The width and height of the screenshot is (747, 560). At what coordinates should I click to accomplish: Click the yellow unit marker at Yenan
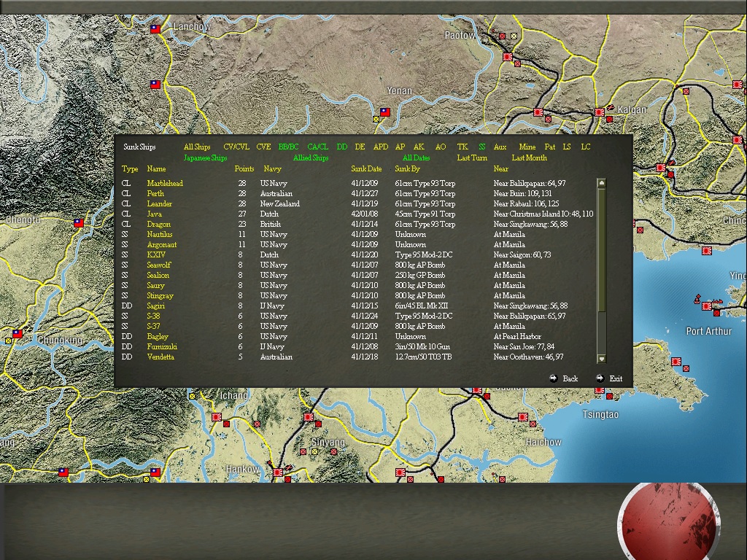pos(376,119)
